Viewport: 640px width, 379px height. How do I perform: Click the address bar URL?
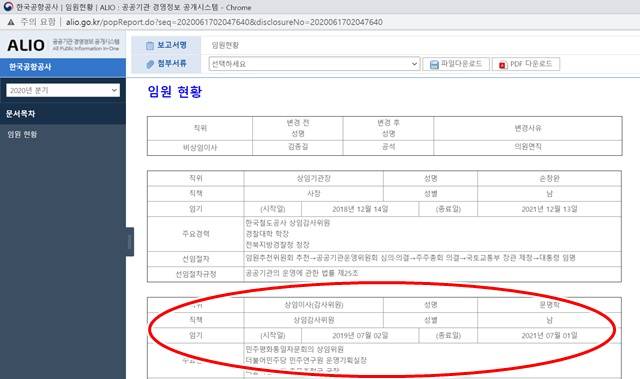tap(224, 22)
